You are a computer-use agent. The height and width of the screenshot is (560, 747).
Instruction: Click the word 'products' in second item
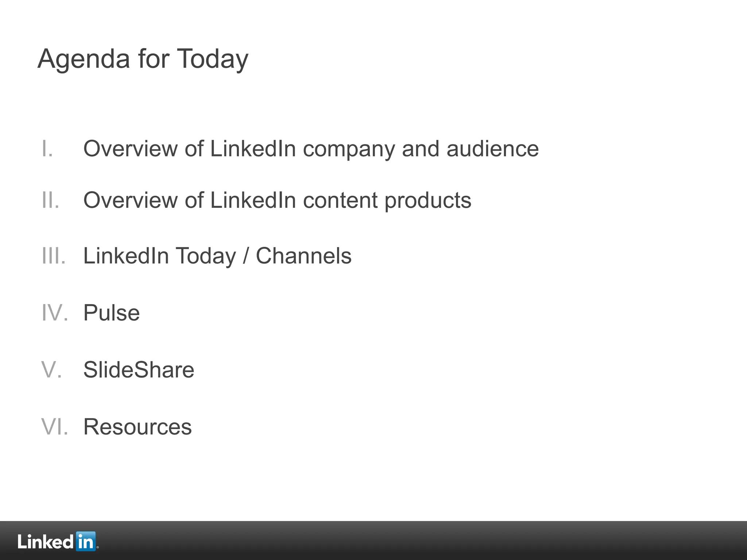(x=428, y=201)
